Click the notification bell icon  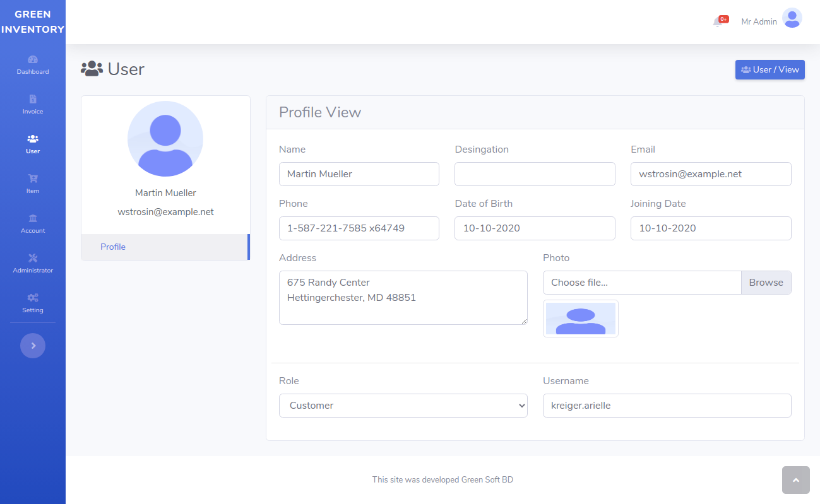[x=718, y=22]
